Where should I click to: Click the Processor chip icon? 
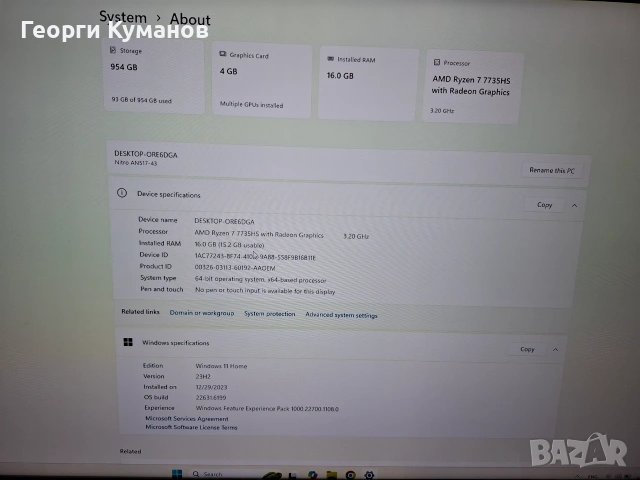[x=437, y=62]
